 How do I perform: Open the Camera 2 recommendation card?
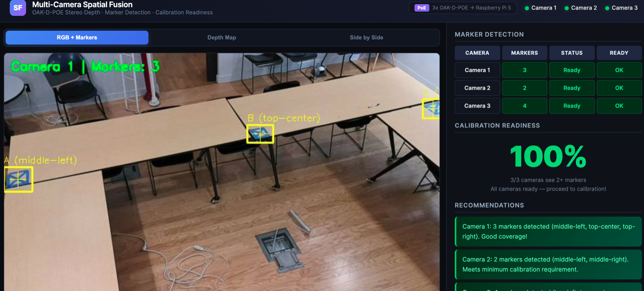[x=548, y=264]
